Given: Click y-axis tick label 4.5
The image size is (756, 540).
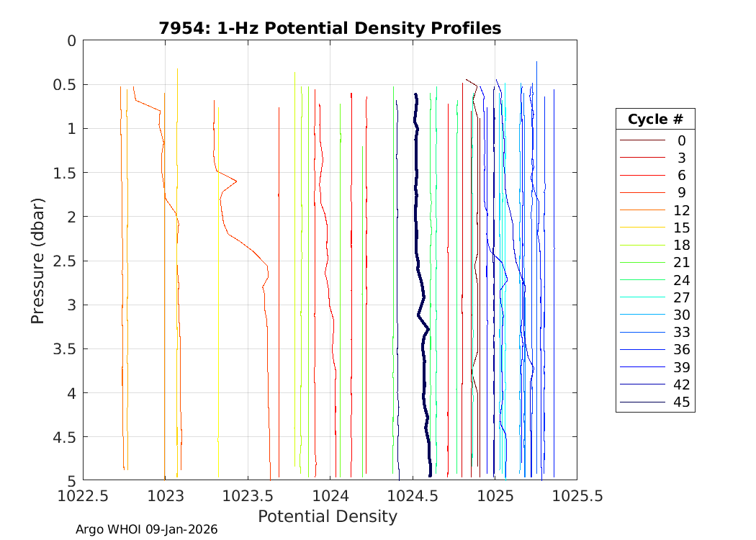Looking at the screenshot, I should pos(63,436).
